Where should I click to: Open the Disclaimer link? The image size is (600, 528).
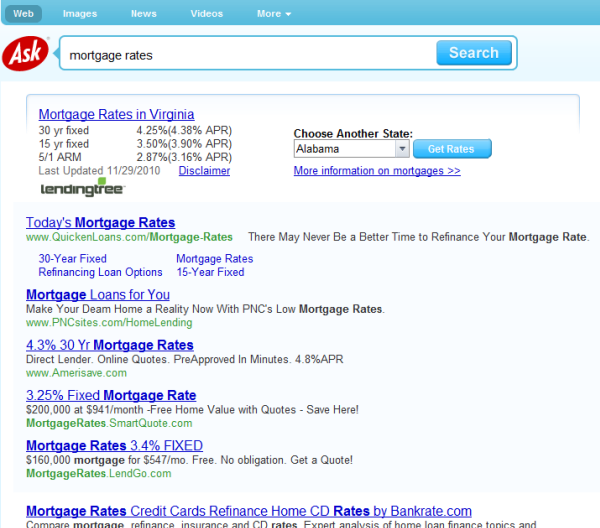point(204,171)
